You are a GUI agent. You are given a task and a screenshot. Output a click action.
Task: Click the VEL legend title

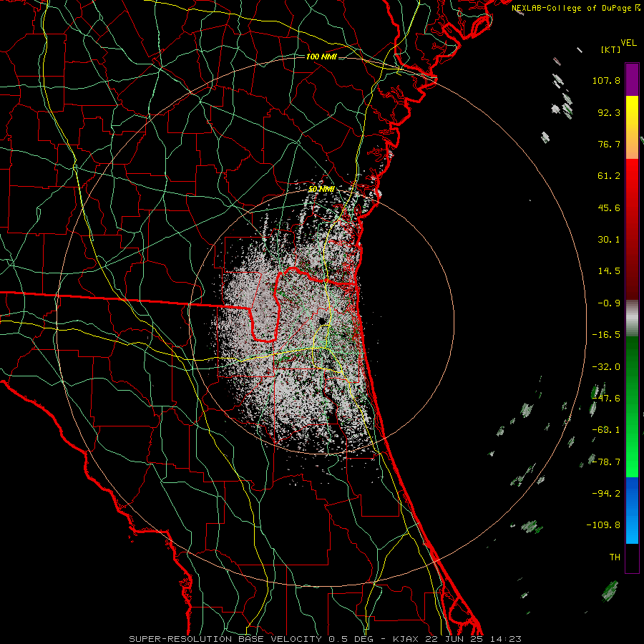(628, 43)
